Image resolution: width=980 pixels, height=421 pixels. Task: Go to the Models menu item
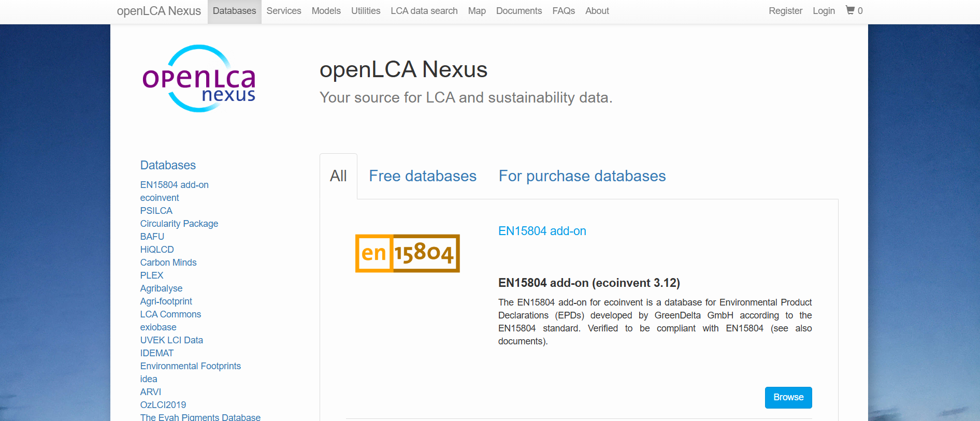(326, 11)
